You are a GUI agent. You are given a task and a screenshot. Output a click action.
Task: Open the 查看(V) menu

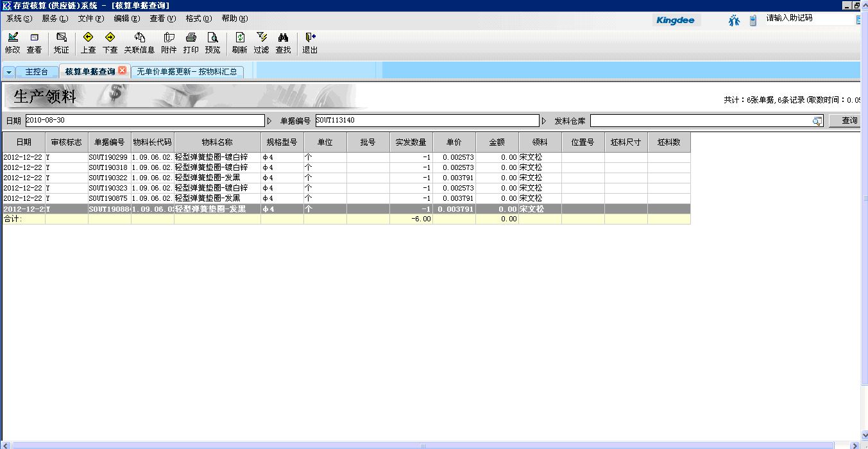click(162, 19)
